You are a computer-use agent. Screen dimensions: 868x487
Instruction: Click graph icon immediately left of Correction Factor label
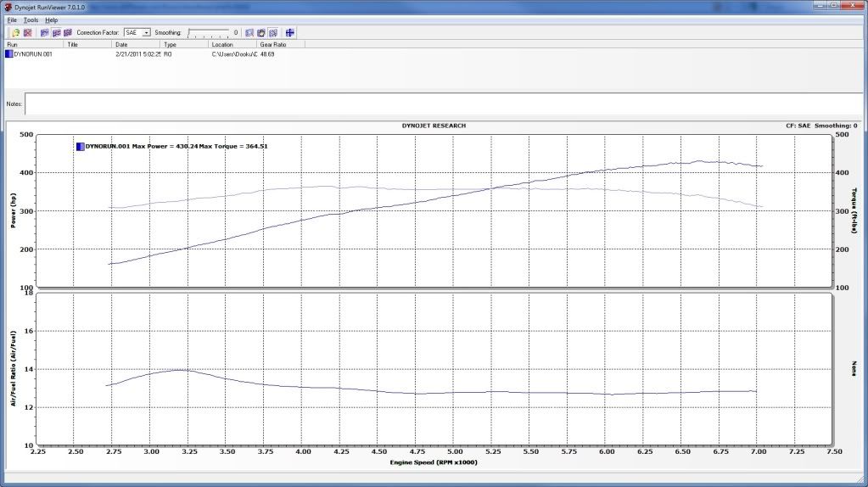(x=67, y=32)
